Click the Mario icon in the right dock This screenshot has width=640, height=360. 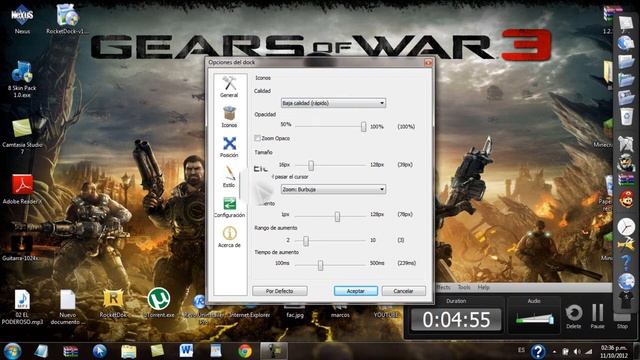pyautogui.click(x=626, y=199)
